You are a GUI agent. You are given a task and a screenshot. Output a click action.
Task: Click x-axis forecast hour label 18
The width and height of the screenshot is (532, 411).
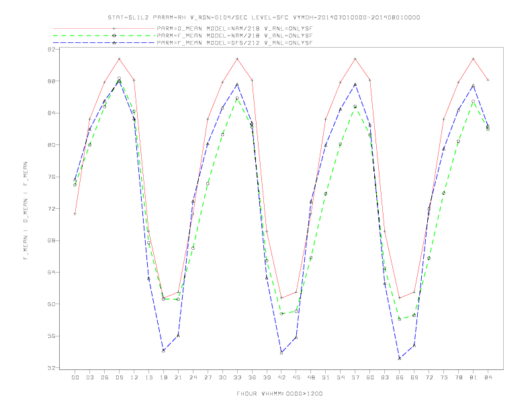click(163, 377)
